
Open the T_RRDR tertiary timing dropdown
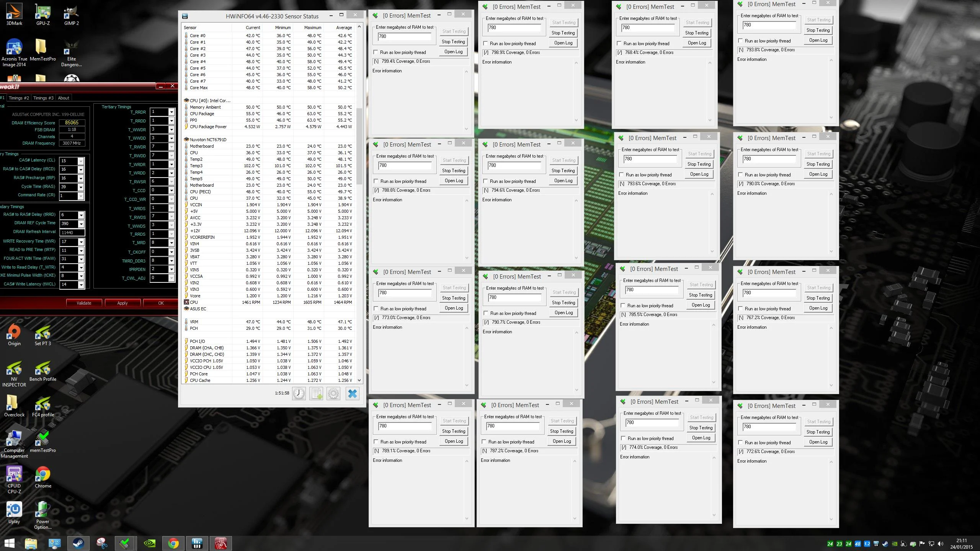(x=171, y=112)
